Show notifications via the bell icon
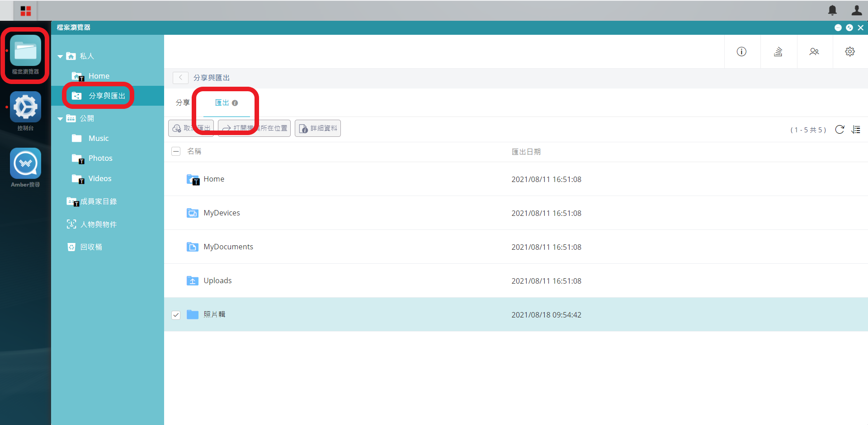 832,10
